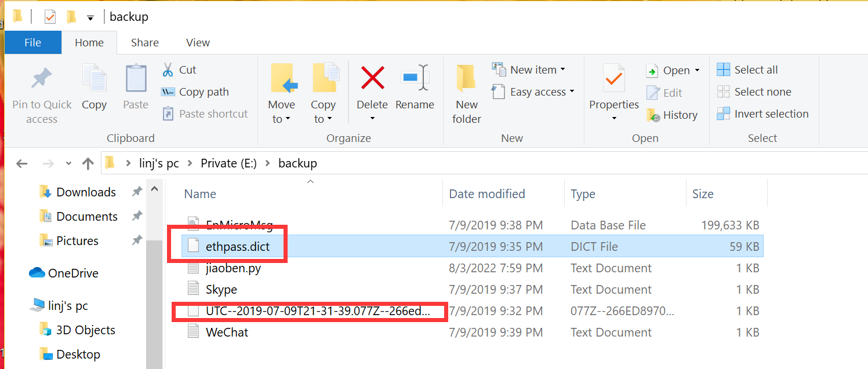Expand the Delete options arrow

pyautogui.click(x=372, y=119)
